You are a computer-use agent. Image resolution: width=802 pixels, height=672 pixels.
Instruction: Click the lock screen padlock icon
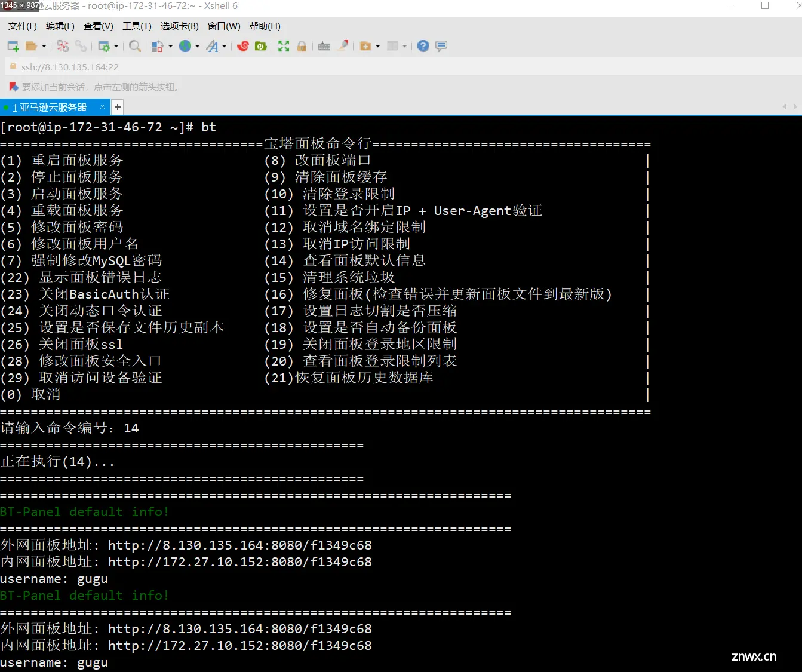pos(302,46)
